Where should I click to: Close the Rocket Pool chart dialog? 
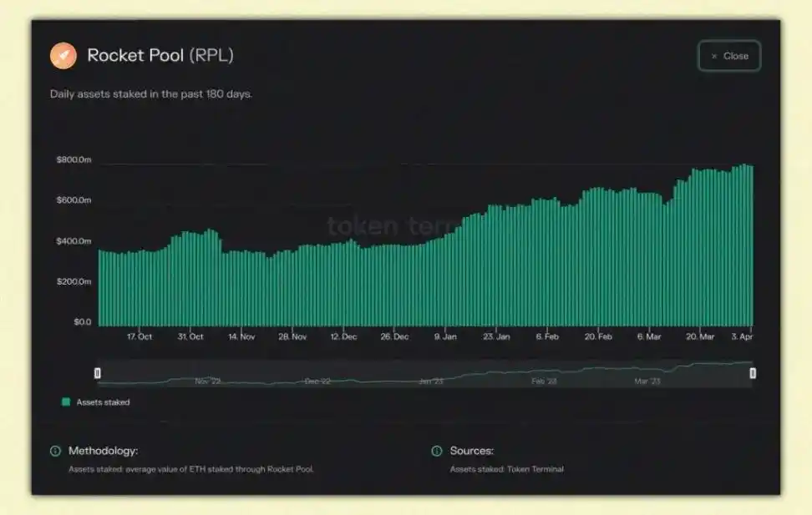click(729, 56)
